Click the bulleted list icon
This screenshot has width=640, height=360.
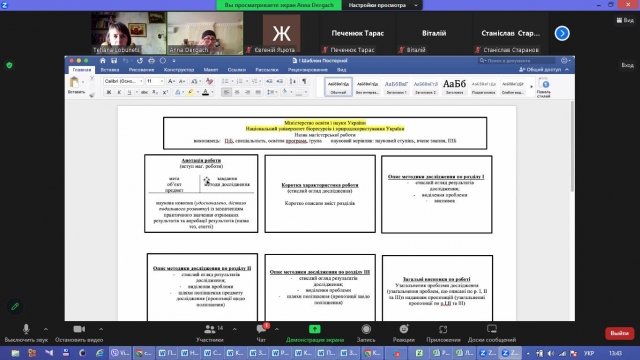[225, 81]
